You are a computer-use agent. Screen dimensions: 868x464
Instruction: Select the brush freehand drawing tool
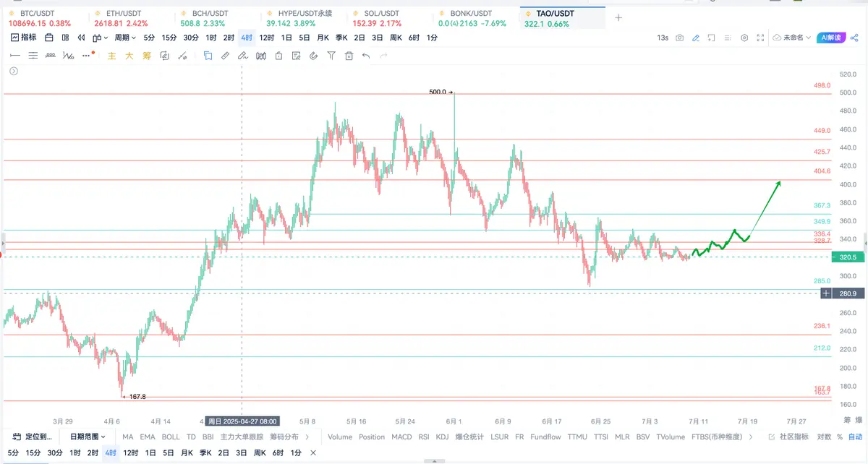pos(243,55)
